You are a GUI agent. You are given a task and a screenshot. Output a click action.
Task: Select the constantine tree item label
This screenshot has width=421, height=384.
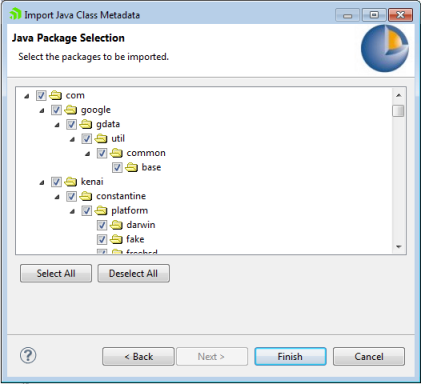tap(121, 196)
